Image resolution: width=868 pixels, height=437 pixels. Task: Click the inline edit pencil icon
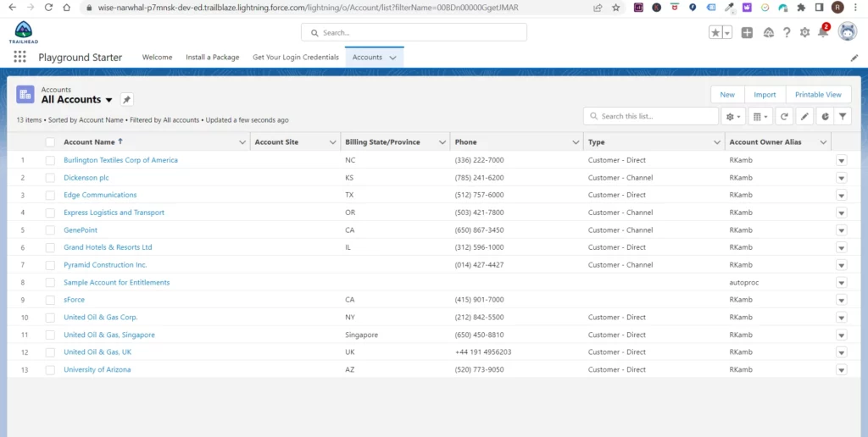pyautogui.click(x=804, y=116)
